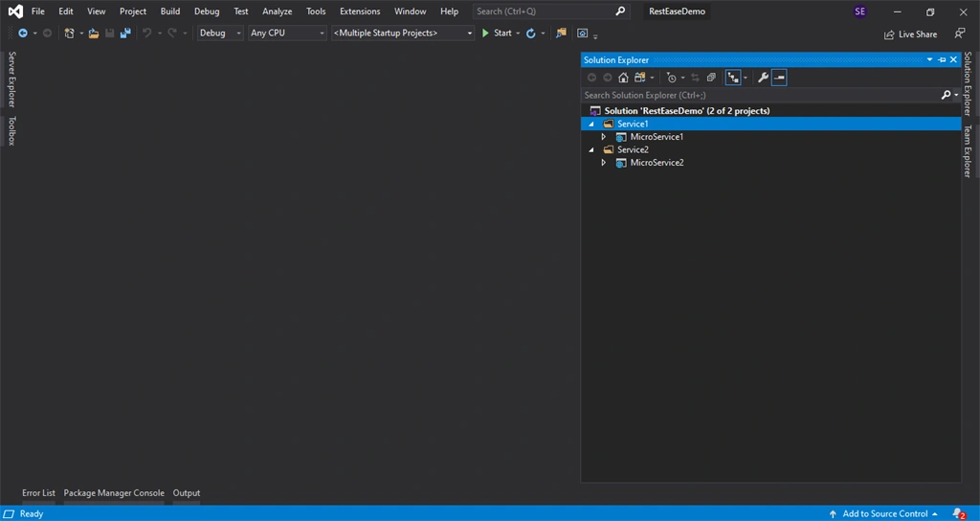Screen dimensions: 980x521
Task: Click the Home icon in Solution Explorer
Action: pos(623,78)
